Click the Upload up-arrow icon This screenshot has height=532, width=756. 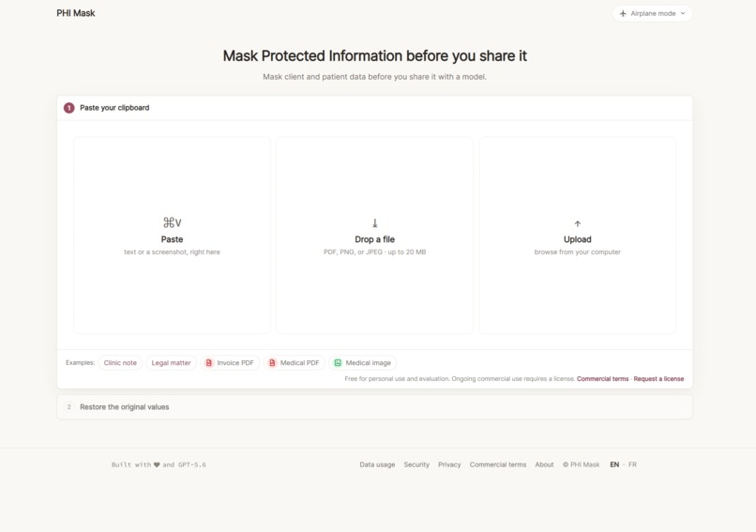578,223
